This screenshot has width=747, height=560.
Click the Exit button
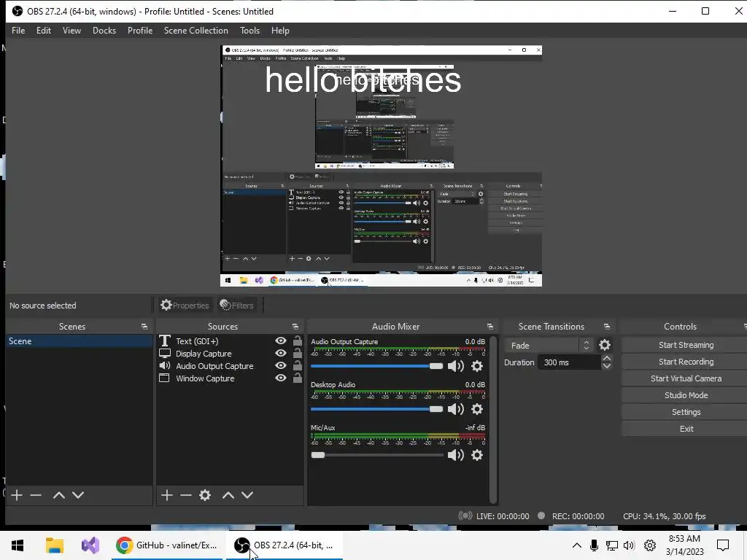pos(686,428)
